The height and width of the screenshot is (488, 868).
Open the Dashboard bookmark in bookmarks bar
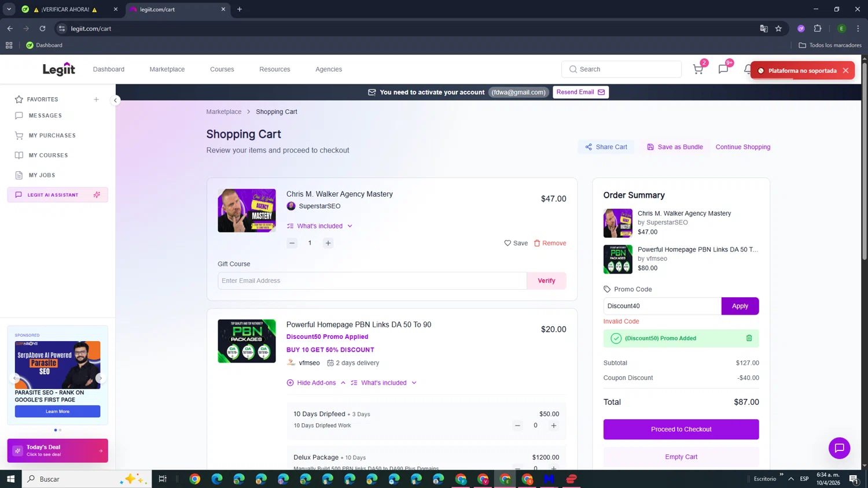(x=44, y=45)
